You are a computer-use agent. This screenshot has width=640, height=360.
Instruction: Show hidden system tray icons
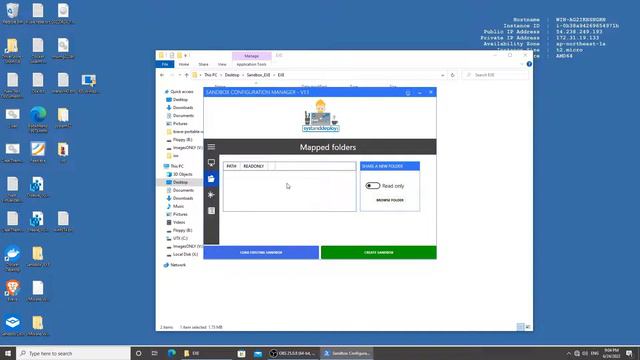[568, 353]
